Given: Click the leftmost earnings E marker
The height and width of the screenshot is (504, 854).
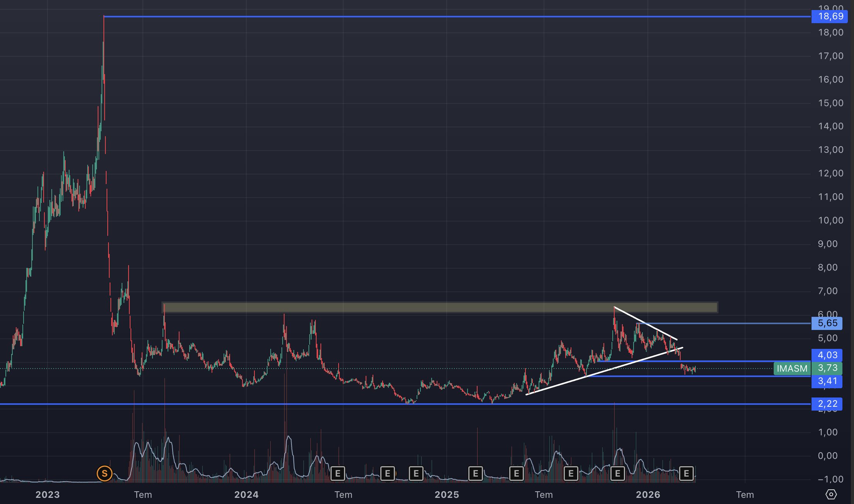Looking at the screenshot, I should click(x=337, y=473).
